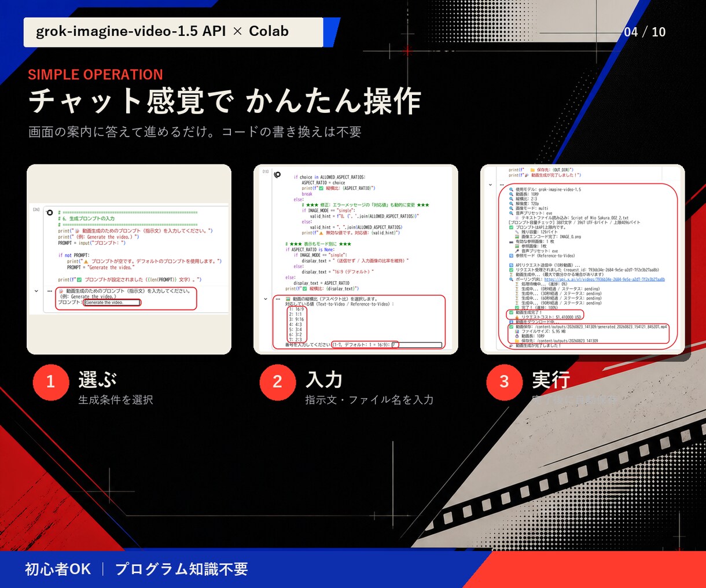This screenshot has height=588, width=706.
Task: Click the code line 'PROMPT = input("プロンプト: ")'
Action: point(91,243)
